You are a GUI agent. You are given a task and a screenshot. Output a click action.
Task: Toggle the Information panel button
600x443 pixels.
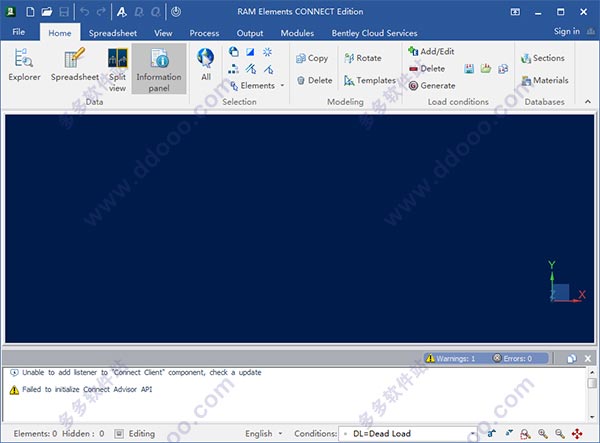[x=159, y=70]
